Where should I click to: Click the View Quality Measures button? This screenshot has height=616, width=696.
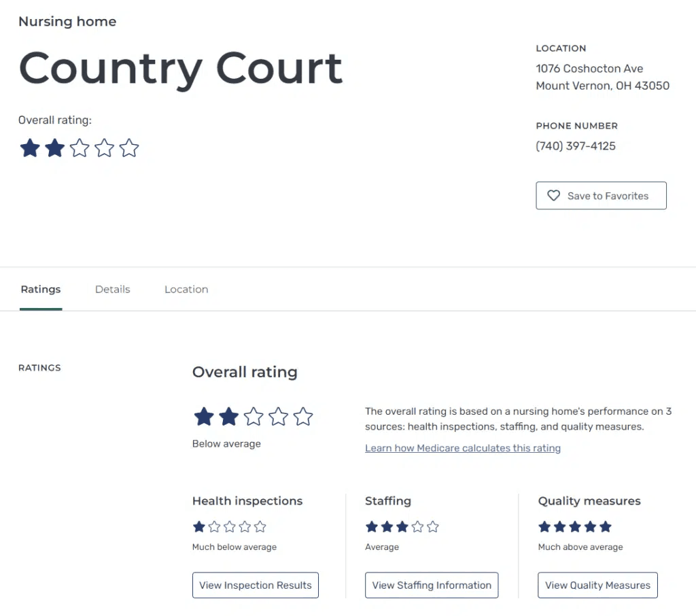597,585
